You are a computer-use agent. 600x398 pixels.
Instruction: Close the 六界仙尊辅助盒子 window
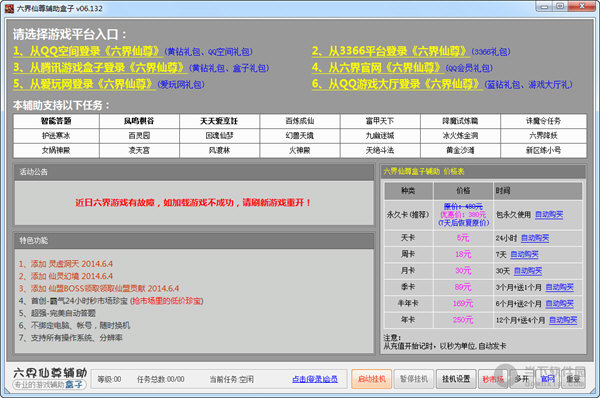[581, 7]
